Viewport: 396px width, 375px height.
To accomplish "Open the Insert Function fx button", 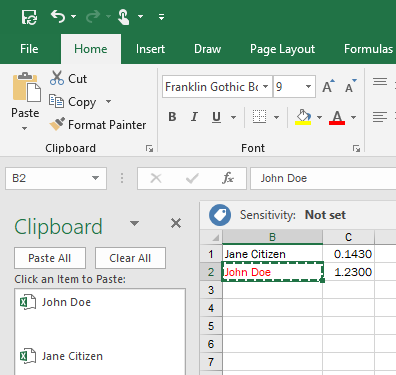I will [228, 178].
